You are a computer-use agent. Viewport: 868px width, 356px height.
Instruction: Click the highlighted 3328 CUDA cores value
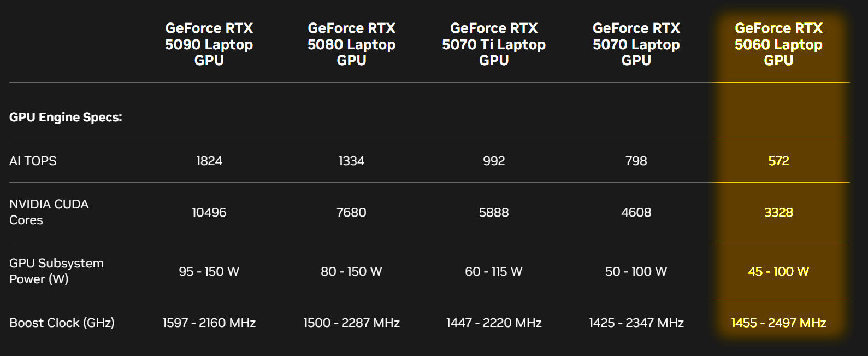click(778, 212)
